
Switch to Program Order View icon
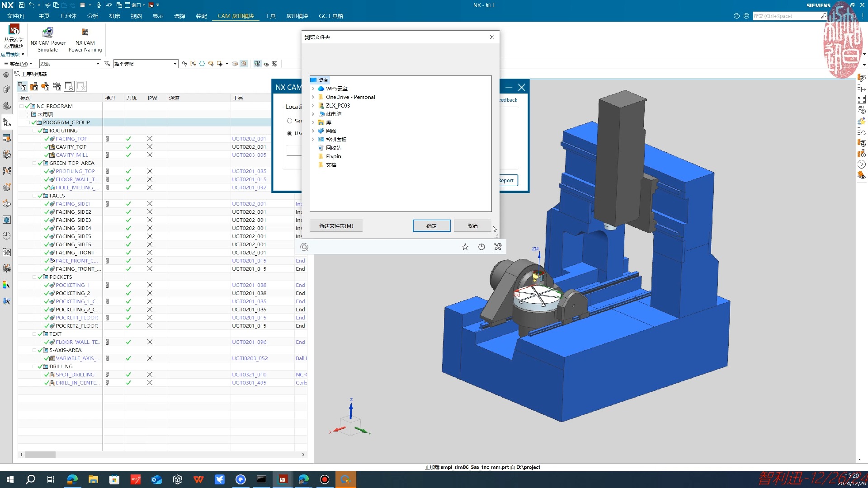[22, 86]
